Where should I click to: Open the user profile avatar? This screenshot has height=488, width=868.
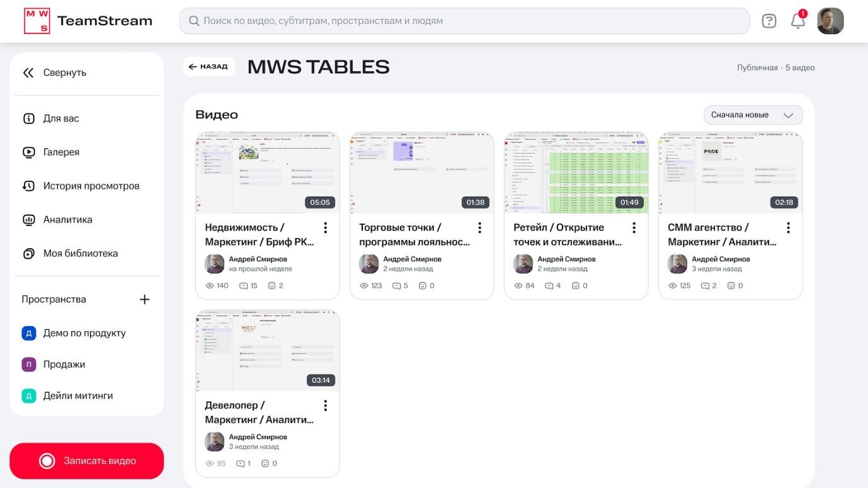tap(830, 21)
